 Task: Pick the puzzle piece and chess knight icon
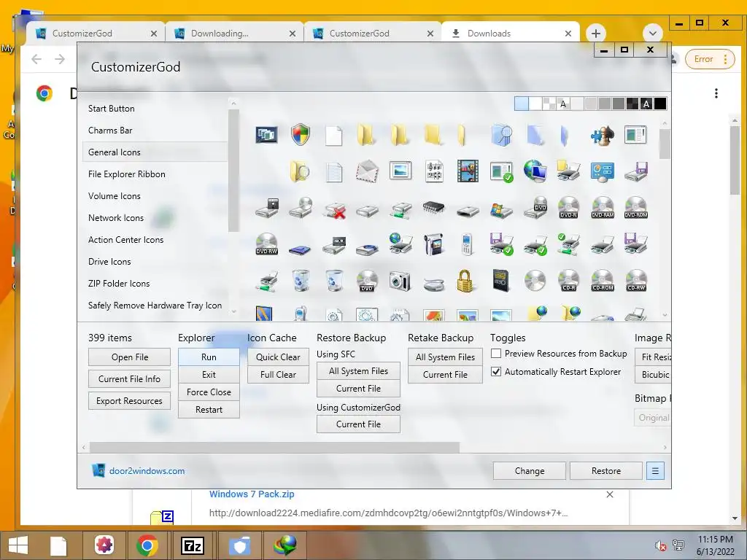602,135
